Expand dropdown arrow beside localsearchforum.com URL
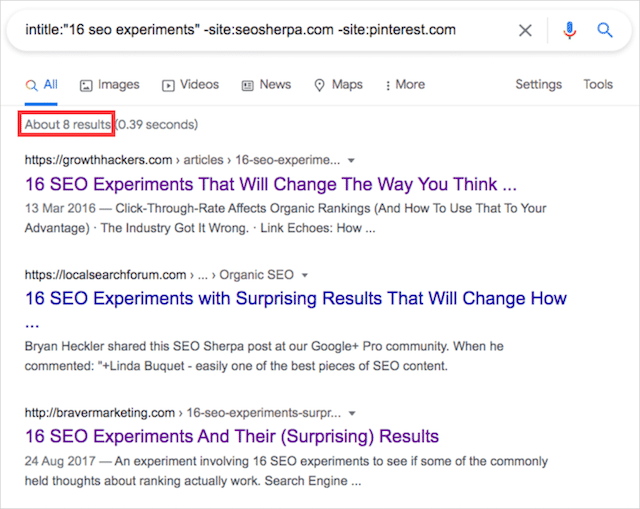Screen dimensions: 640x509 pyautogui.click(x=304, y=276)
